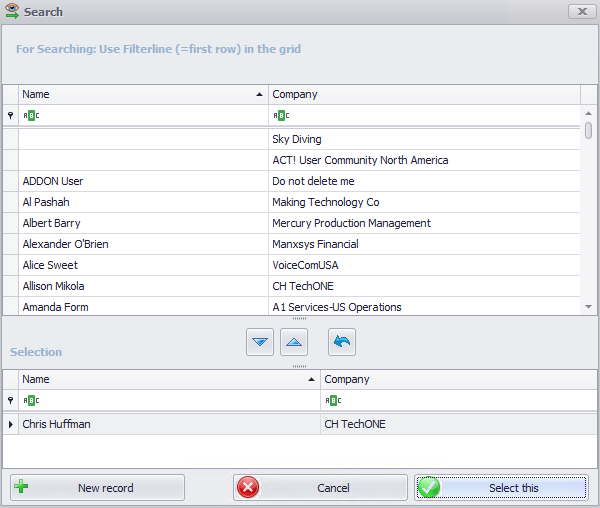Sort Selection grid by Name header
This screenshot has height=508, width=600.
(170, 379)
